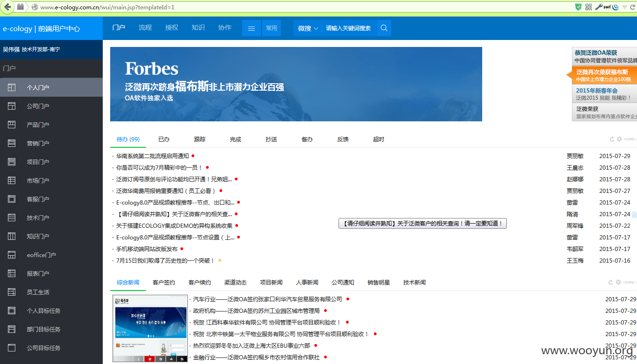Click the wrench swf extension icon
The height and width of the screenshot is (364, 637).
(603, 7)
